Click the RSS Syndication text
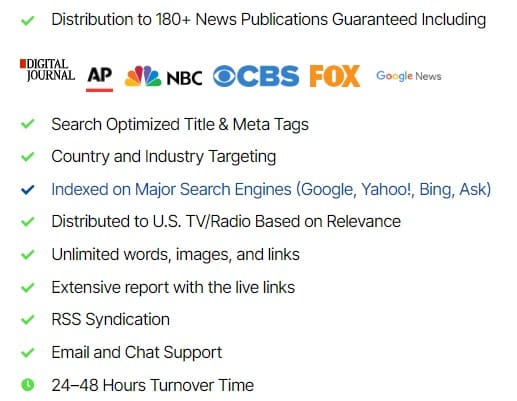This screenshot has height=401, width=517. 110,319
